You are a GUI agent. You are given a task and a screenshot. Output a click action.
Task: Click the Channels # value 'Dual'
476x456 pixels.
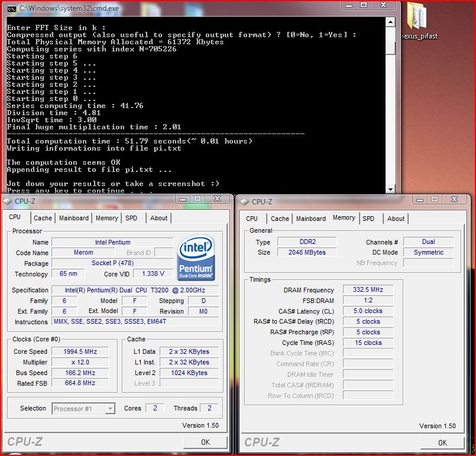(428, 242)
